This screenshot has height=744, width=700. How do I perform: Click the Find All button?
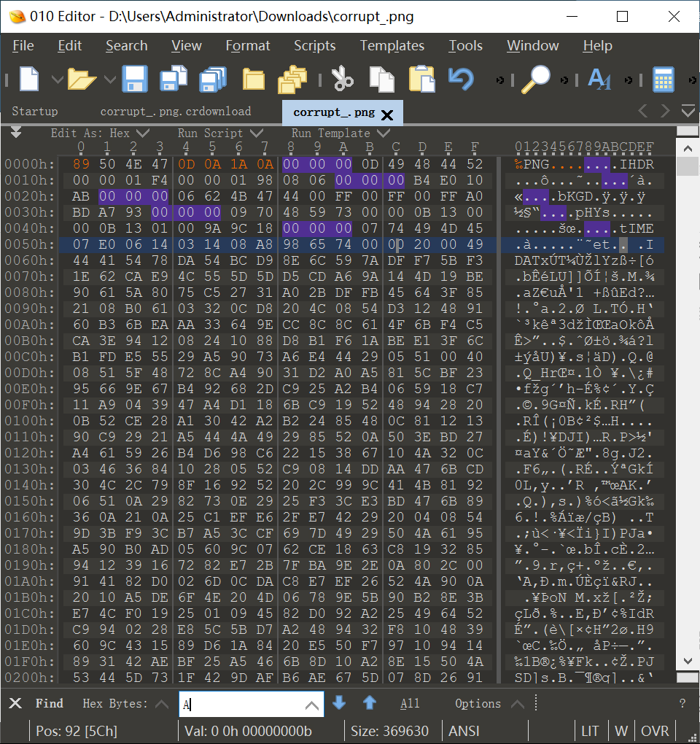(x=410, y=704)
